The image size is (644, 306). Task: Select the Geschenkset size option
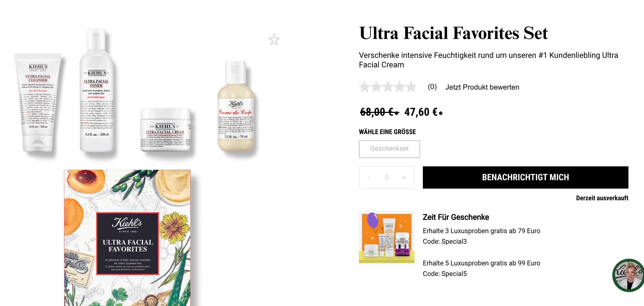point(389,149)
